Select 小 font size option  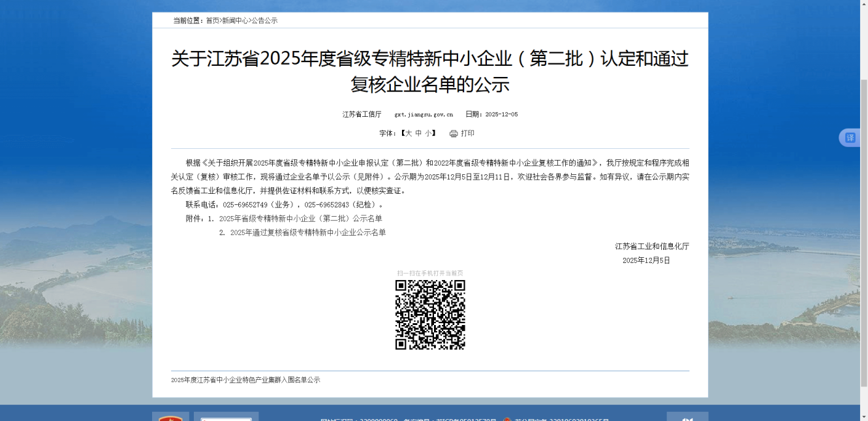427,133
